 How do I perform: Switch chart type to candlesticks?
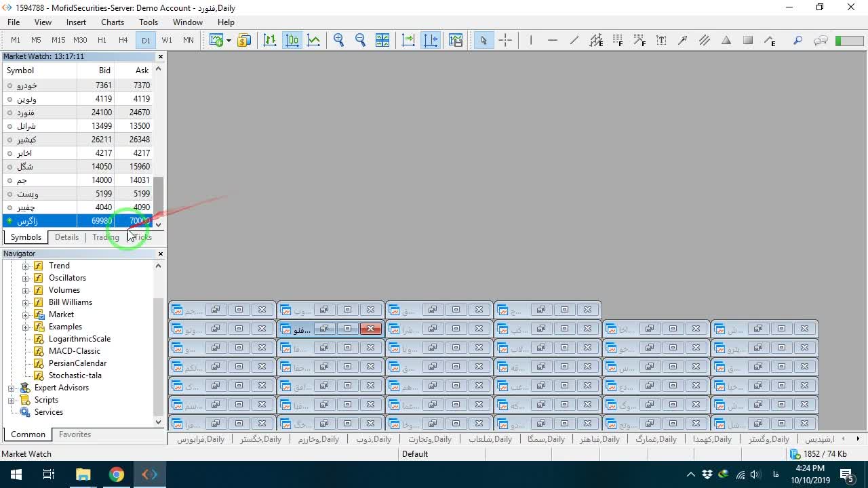pos(292,40)
